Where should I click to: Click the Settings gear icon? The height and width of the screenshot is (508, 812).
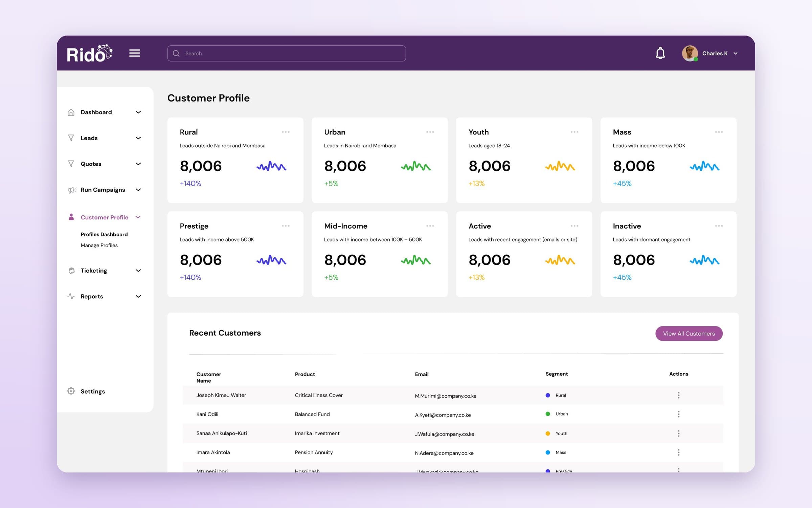71,391
